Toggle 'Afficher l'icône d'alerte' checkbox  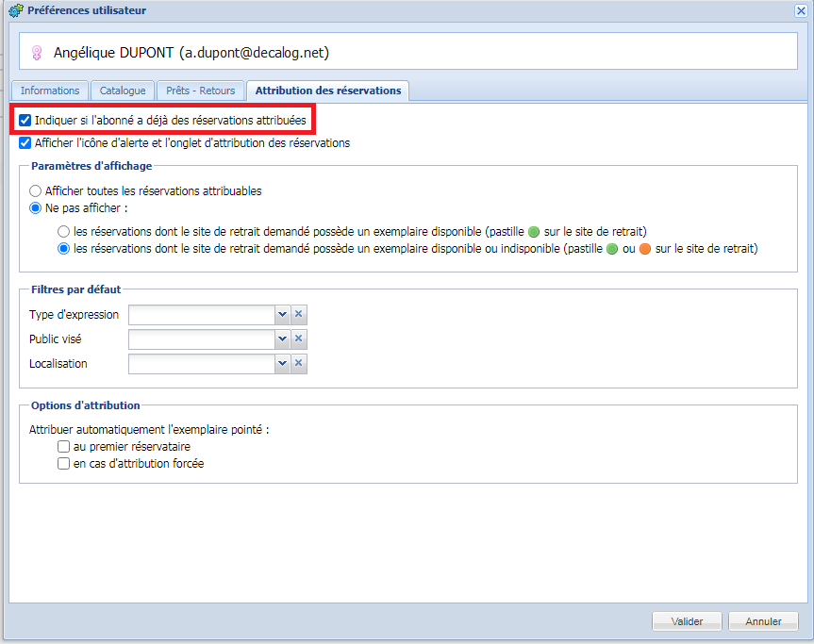[x=25, y=143]
